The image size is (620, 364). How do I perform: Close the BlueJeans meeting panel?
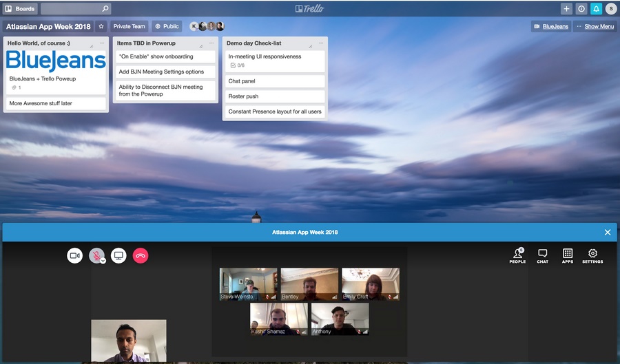tap(608, 232)
